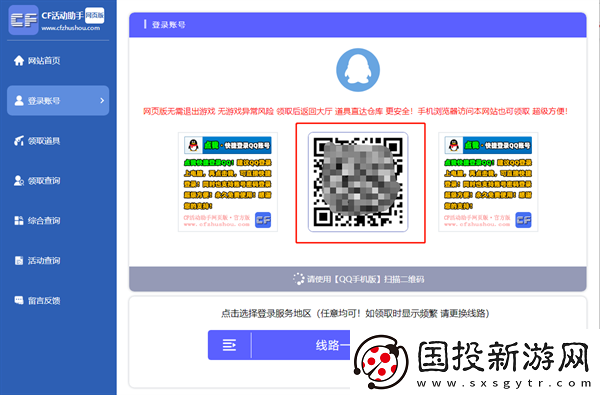
Task: Open 领取查询 menu item
Action: (x=44, y=181)
